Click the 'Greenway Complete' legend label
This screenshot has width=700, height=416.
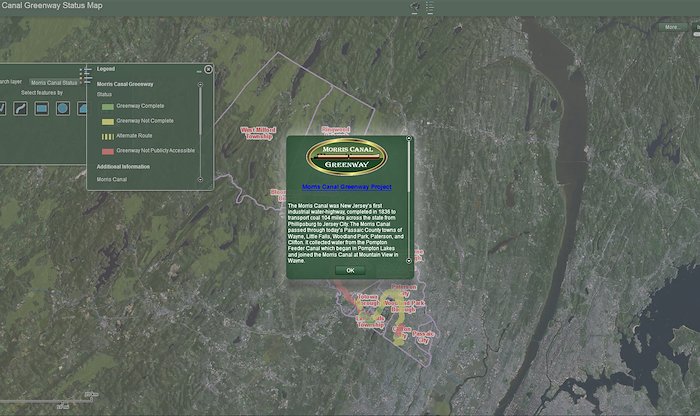pyautogui.click(x=140, y=106)
